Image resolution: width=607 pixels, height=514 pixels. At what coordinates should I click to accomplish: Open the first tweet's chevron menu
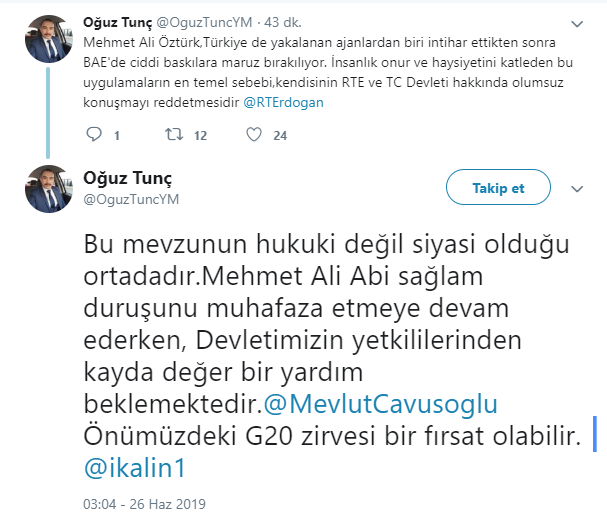click(x=577, y=22)
